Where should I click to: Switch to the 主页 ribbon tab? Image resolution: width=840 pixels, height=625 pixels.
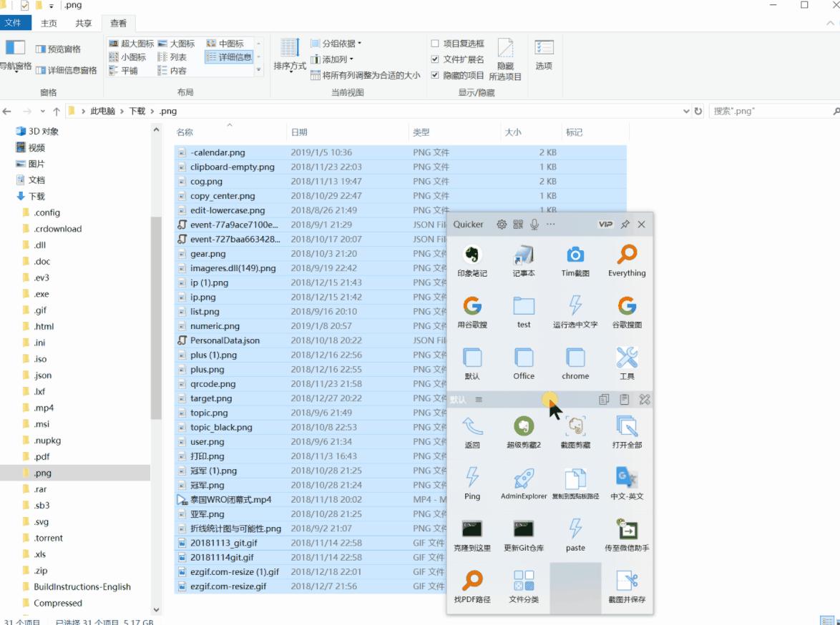(49, 23)
